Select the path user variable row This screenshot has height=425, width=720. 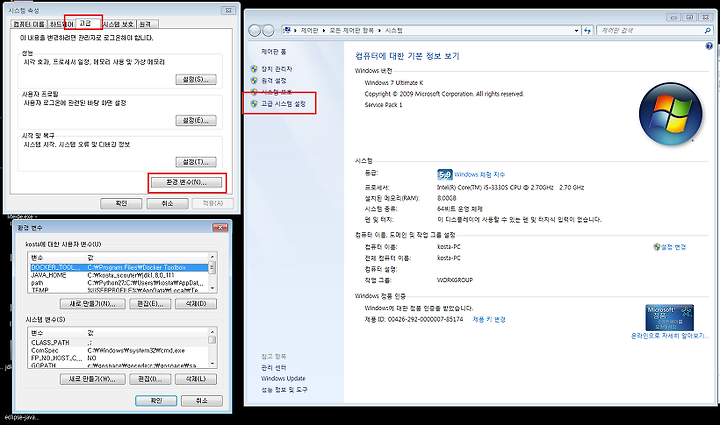pyautogui.click(x=119, y=283)
